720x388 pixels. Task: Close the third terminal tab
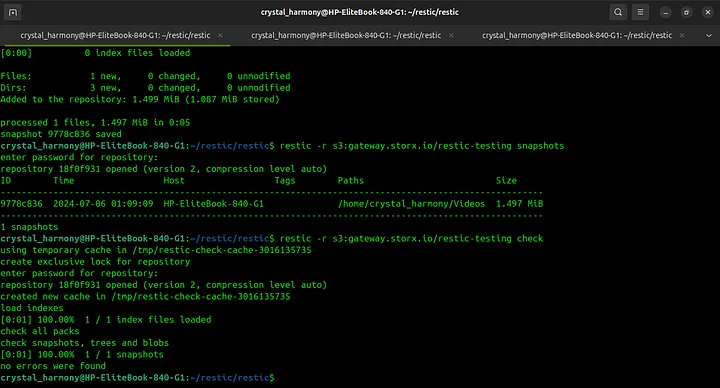pyautogui.click(x=682, y=35)
